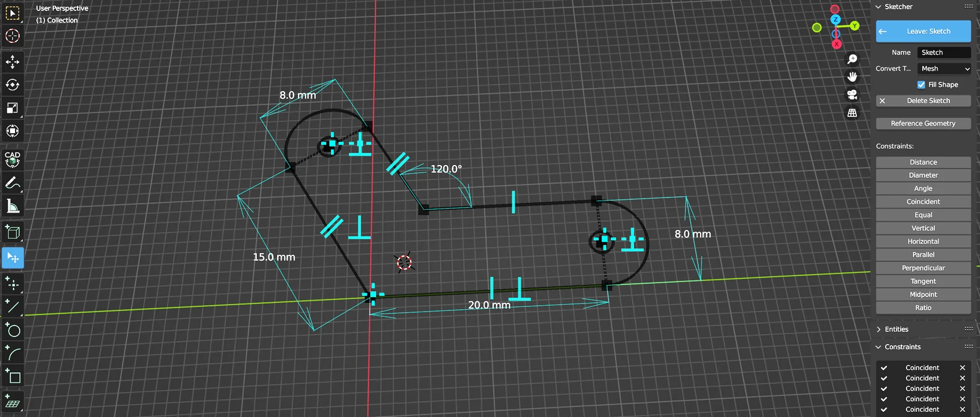Activate the 3D Cursor tool

pos(12,36)
